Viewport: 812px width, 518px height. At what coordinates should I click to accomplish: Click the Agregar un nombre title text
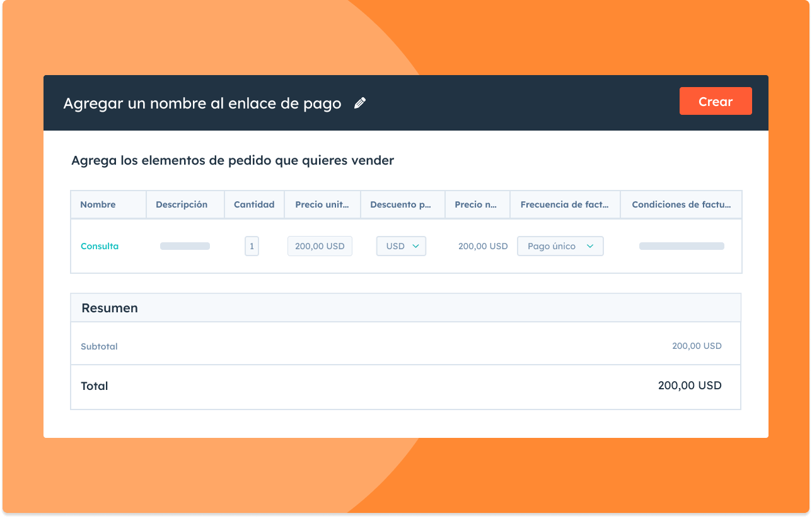[x=202, y=103]
